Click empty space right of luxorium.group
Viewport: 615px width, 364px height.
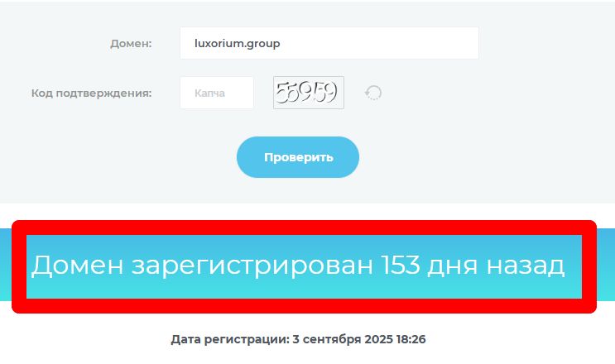pyautogui.click(x=377, y=43)
